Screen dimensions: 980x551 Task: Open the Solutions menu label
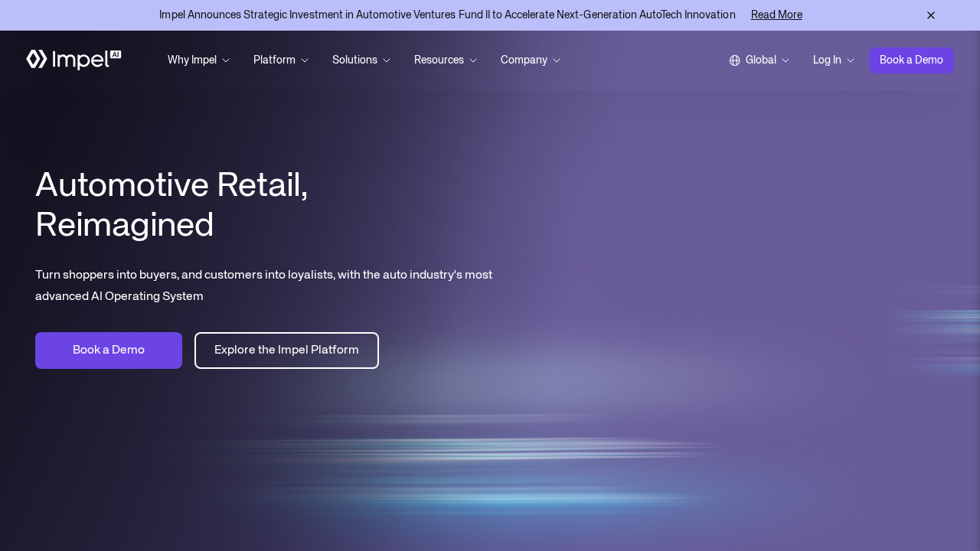coord(354,60)
